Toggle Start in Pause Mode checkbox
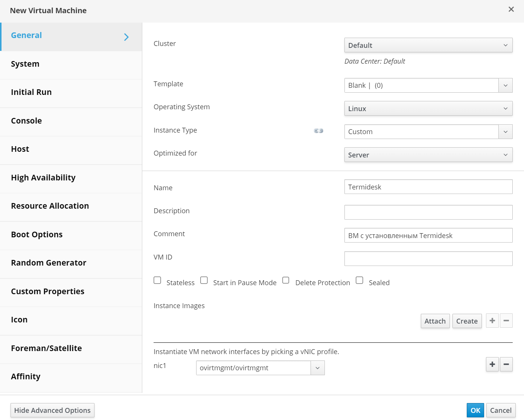This screenshot has width=524, height=420. tap(204, 280)
